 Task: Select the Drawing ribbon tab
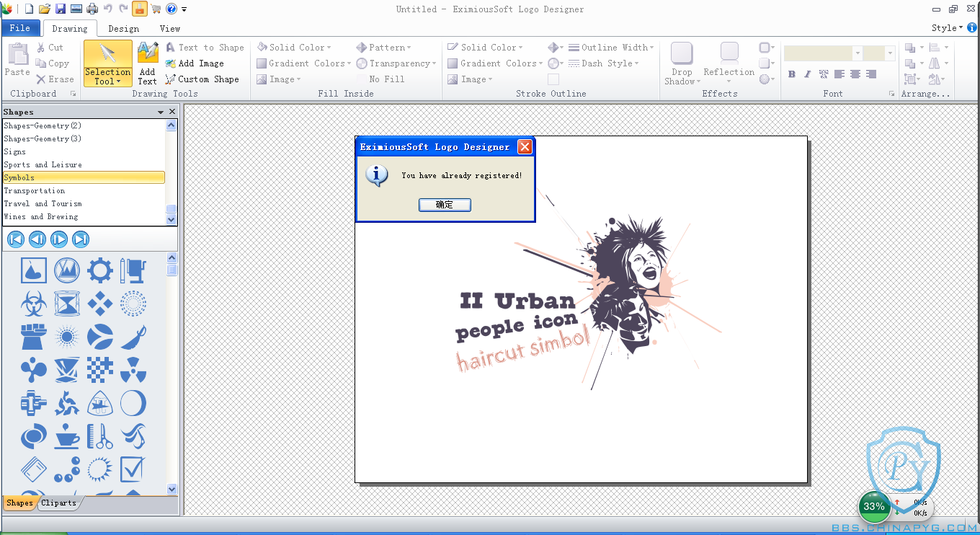70,29
